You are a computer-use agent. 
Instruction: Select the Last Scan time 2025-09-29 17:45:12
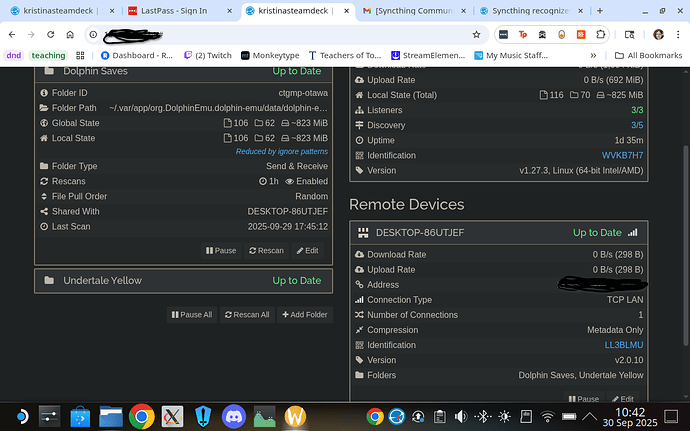click(x=288, y=227)
